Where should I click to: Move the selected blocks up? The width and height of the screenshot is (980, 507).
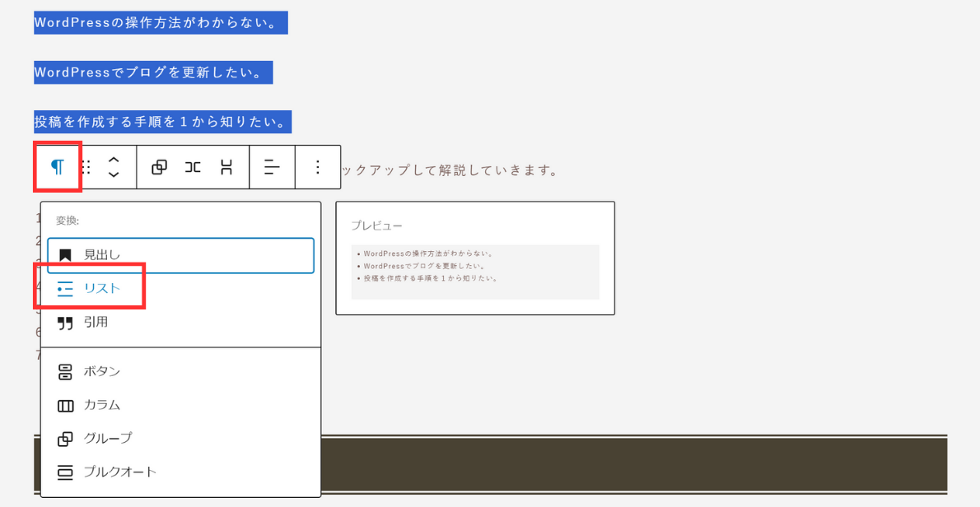pos(114,160)
